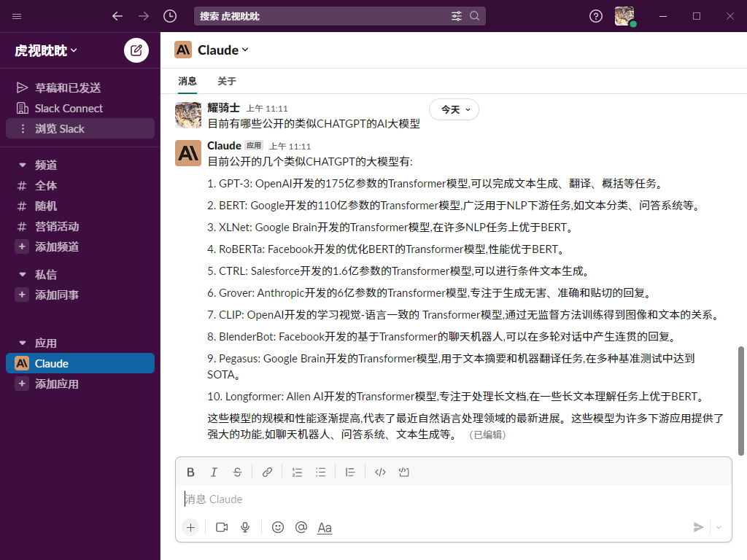Screen dimensions: 747x560
Task: Select the Claude app in sidebar
Action: 80,363
